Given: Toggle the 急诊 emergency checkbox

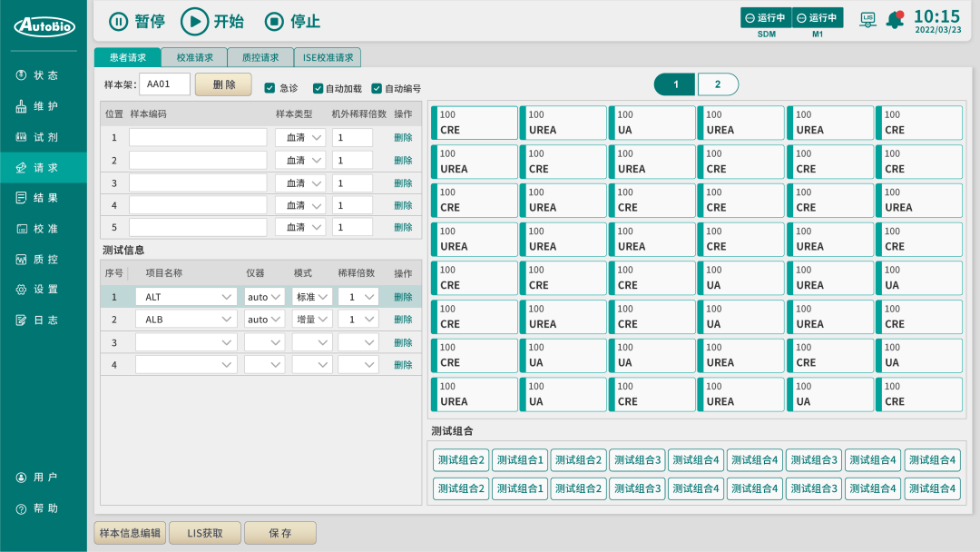Looking at the screenshot, I should 269,88.
